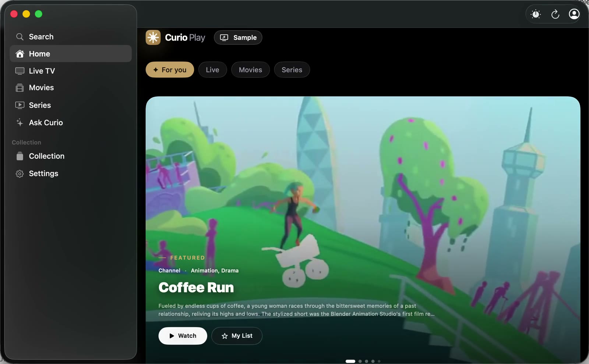Click the Search magnifier icon in sidebar

coord(20,37)
